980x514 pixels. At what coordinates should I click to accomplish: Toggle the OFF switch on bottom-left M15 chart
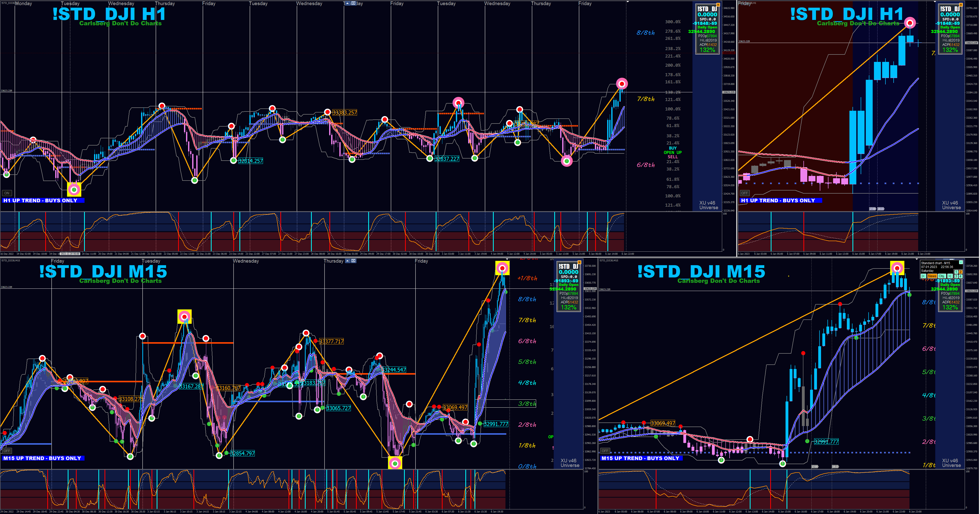coord(6,451)
